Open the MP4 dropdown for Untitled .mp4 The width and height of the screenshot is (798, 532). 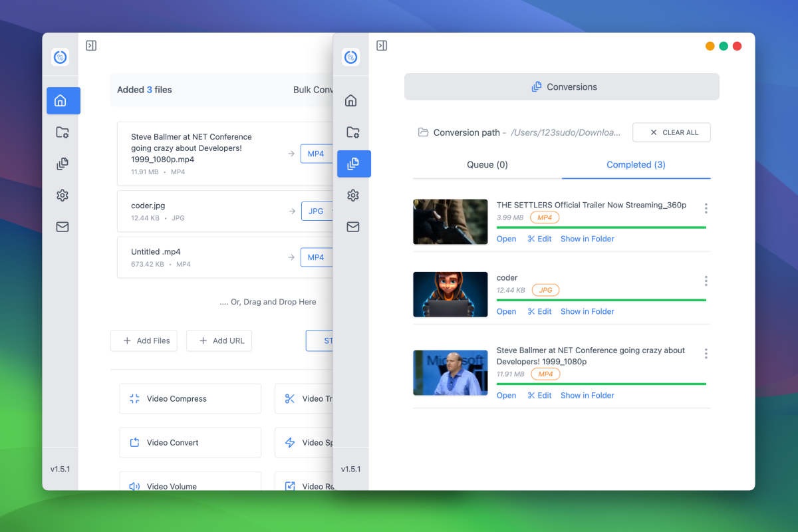coord(317,257)
